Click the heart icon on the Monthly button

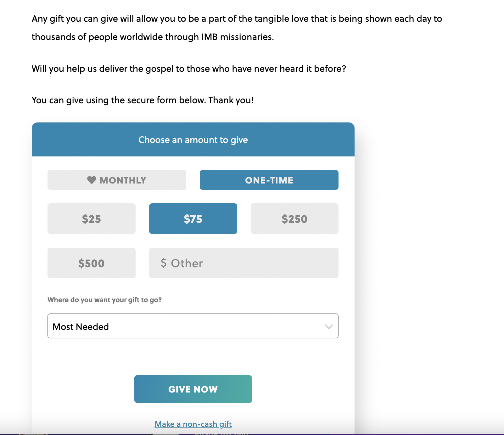(92, 180)
